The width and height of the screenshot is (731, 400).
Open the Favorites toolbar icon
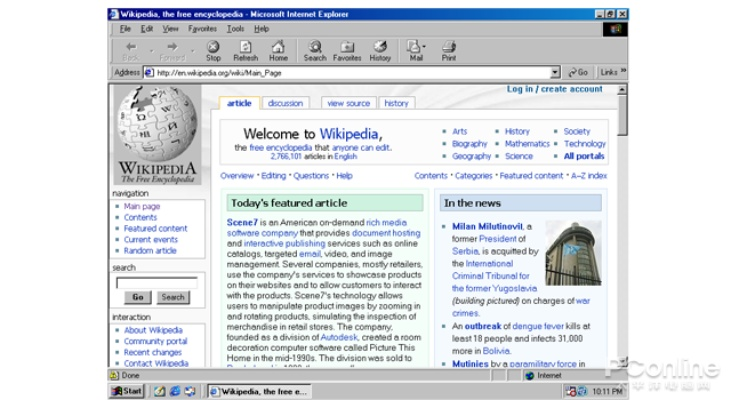point(347,50)
